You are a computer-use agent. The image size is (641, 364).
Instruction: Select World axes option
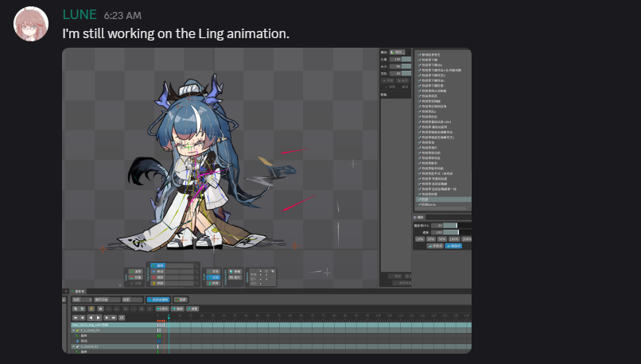(x=213, y=283)
